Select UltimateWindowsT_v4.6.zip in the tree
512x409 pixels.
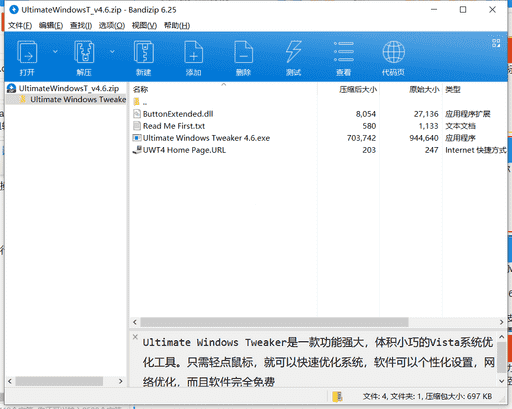pyautogui.click(x=69, y=88)
